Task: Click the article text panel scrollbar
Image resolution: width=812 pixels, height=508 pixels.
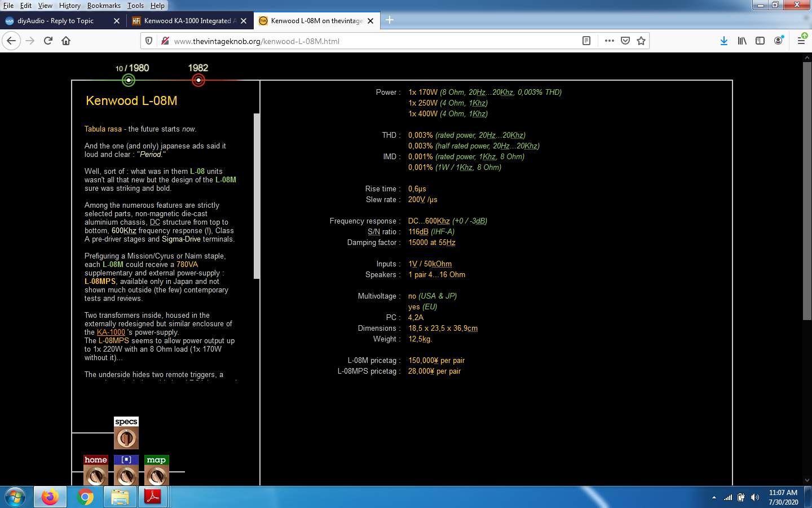Action: (257, 196)
